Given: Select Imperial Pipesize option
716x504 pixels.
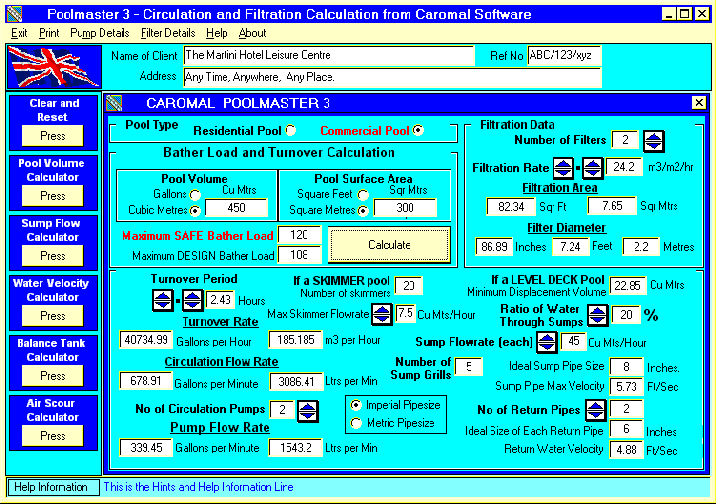Looking at the screenshot, I should 356,405.
